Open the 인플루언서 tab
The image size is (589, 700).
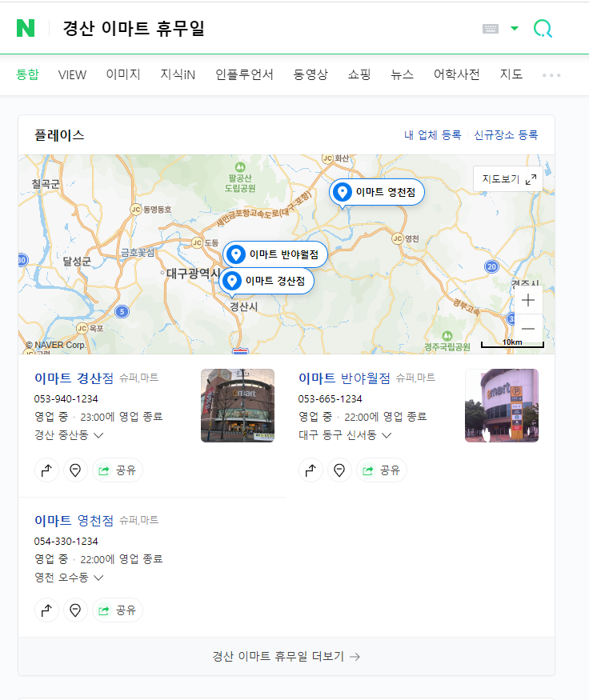244,74
